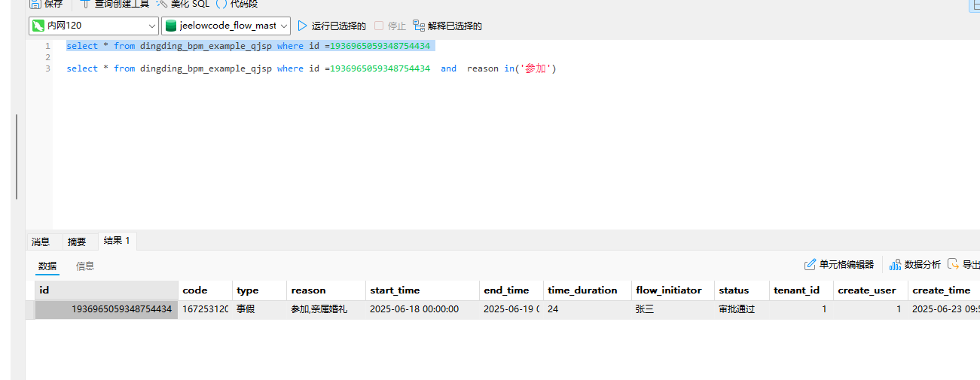This screenshot has height=380, width=980.
Task: Click line number 1 in the gutter
Action: (47, 46)
